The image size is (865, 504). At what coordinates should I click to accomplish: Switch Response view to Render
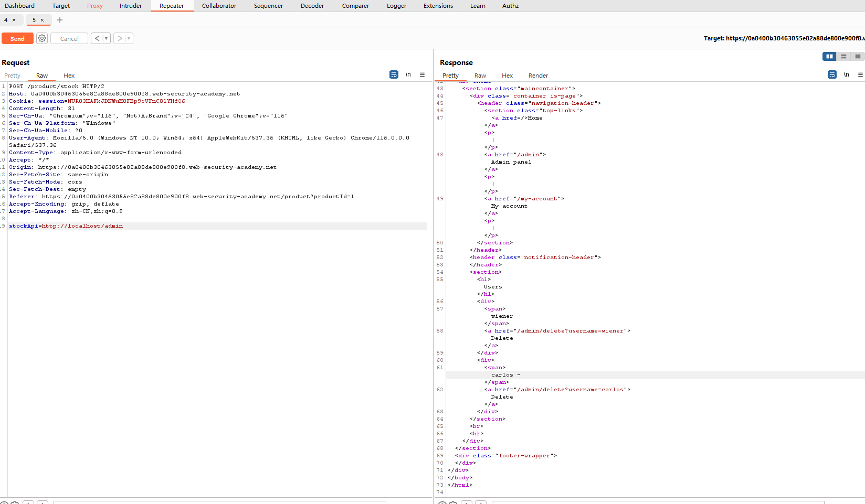click(x=538, y=76)
